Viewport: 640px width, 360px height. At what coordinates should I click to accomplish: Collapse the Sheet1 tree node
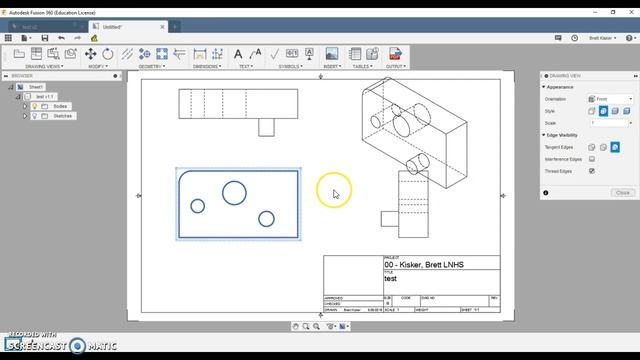pos(11,87)
